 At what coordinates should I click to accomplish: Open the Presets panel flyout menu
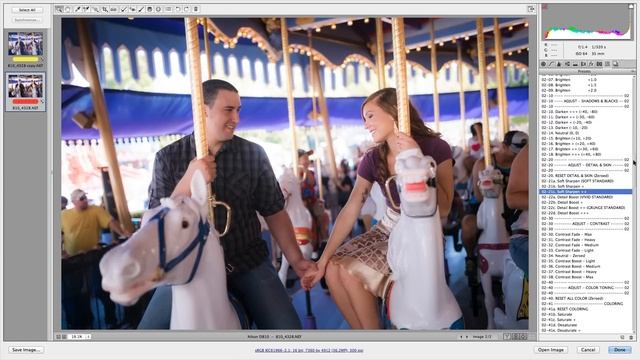click(x=632, y=71)
